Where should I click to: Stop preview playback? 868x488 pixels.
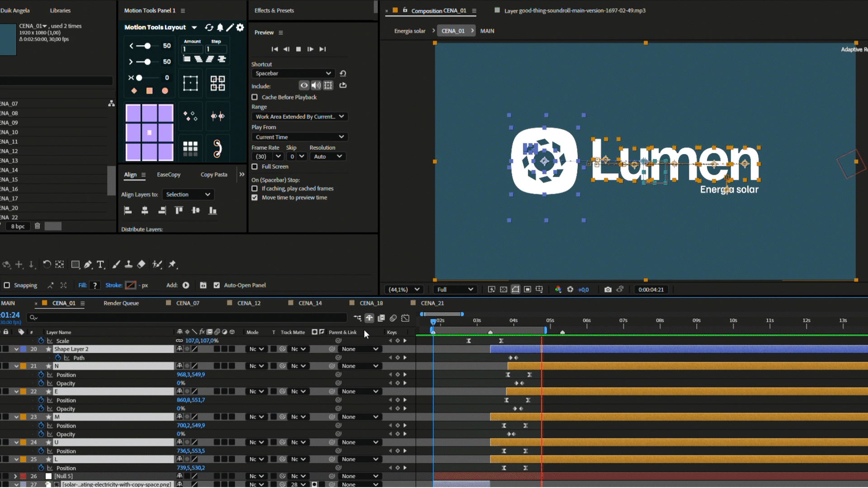(x=298, y=49)
